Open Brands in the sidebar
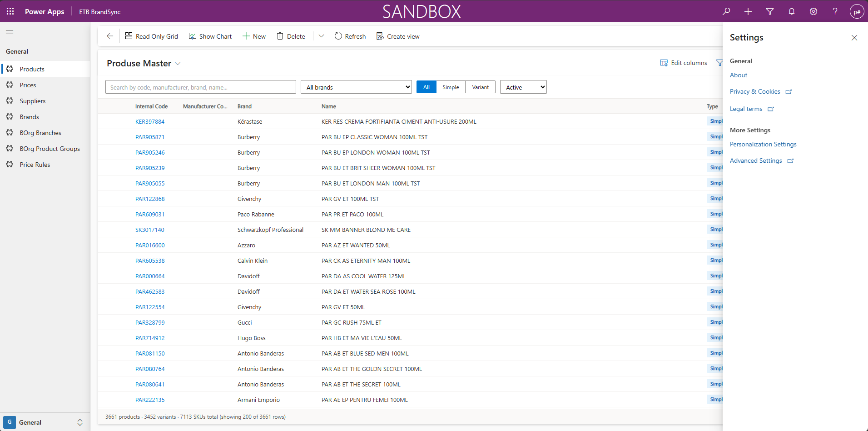 [45, 117]
